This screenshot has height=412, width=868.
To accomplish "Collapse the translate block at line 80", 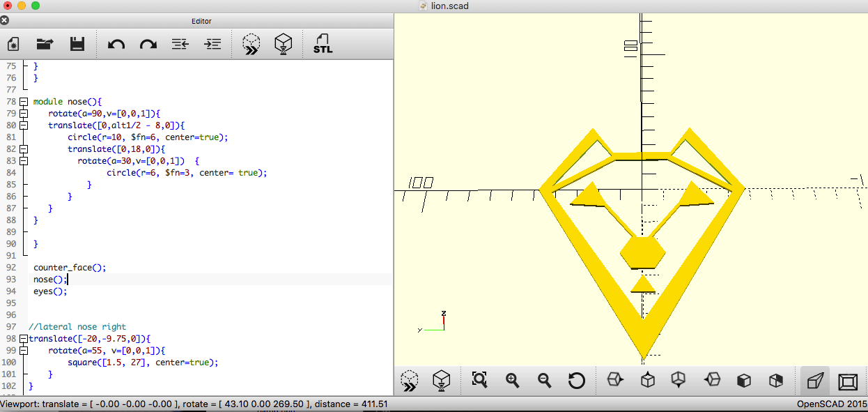I will point(24,125).
